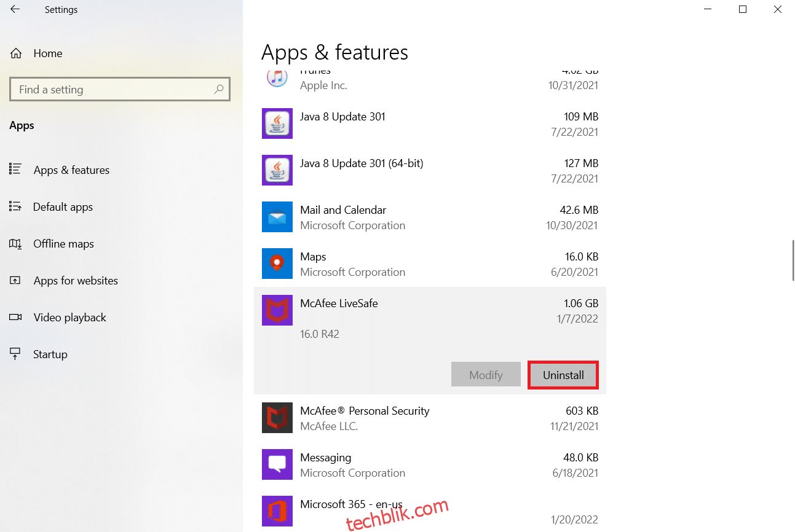Focus the Find a setting search box
This screenshot has width=795, height=532.
120,90
